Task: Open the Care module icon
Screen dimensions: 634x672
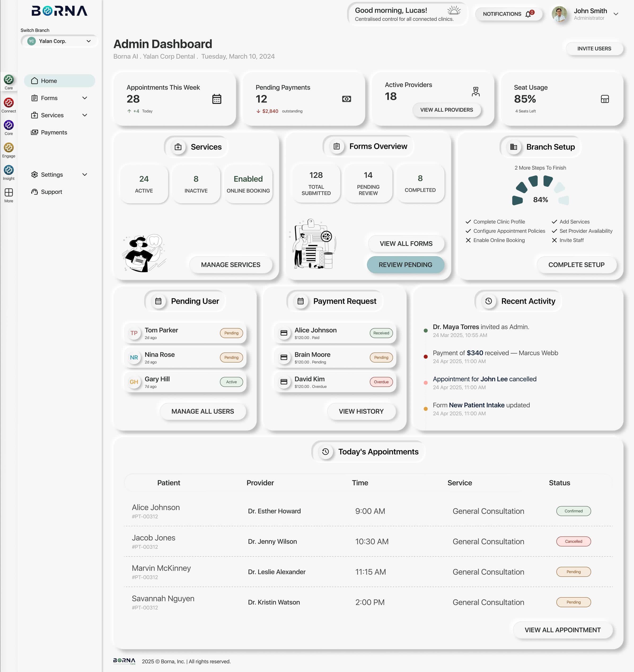Action: 8,80
